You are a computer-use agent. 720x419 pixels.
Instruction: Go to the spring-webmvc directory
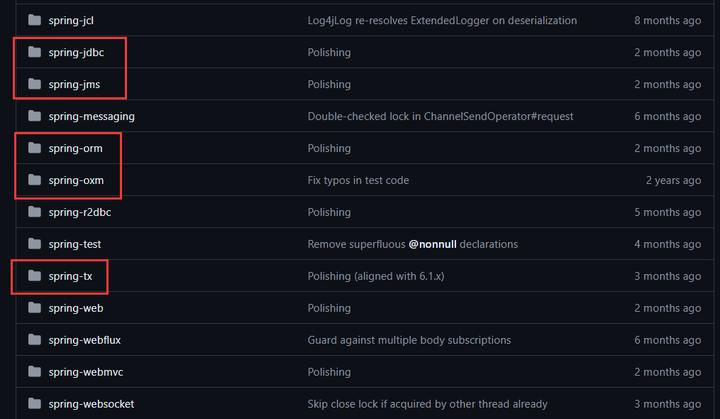coord(85,372)
